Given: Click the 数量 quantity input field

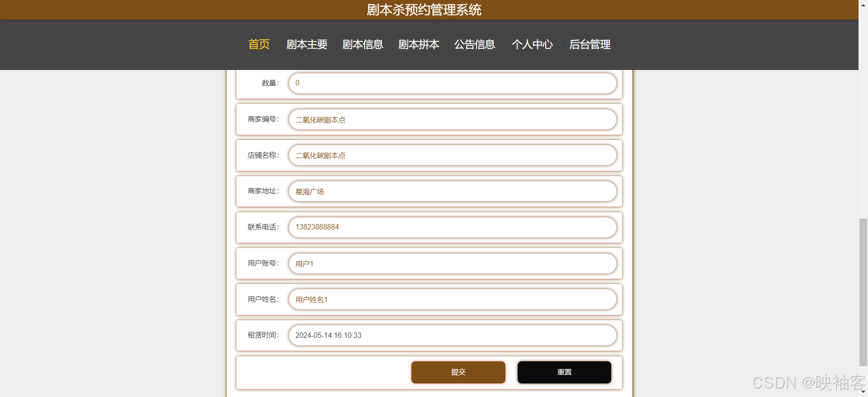Looking at the screenshot, I should [x=453, y=83].
